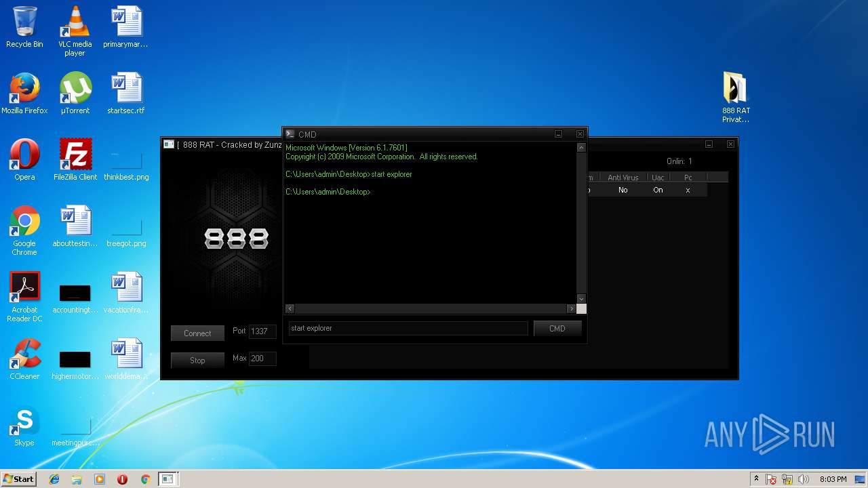The height and width of the screenshot is (488, 868).
Task: Open VLC media player shortcut
Action: [75, 31]
